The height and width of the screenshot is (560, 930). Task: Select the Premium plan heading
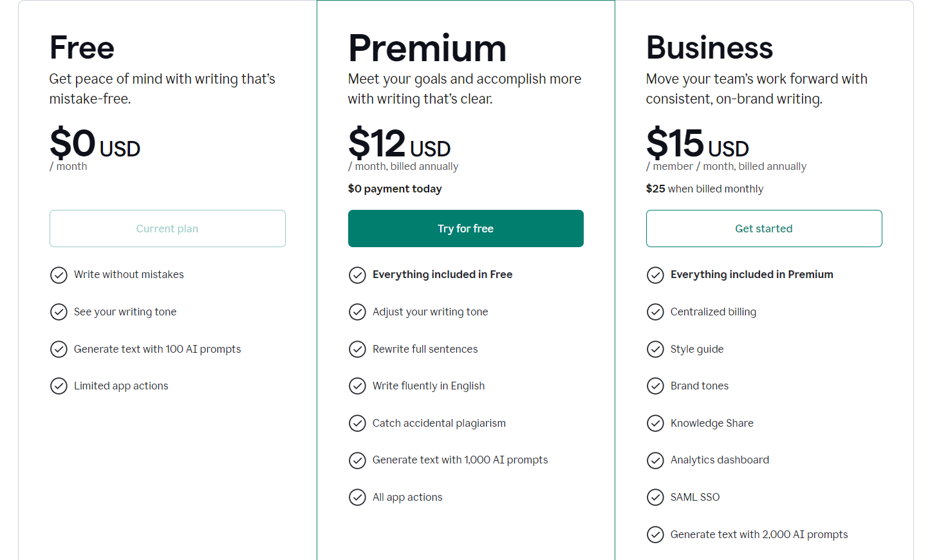tap(427, 48)
